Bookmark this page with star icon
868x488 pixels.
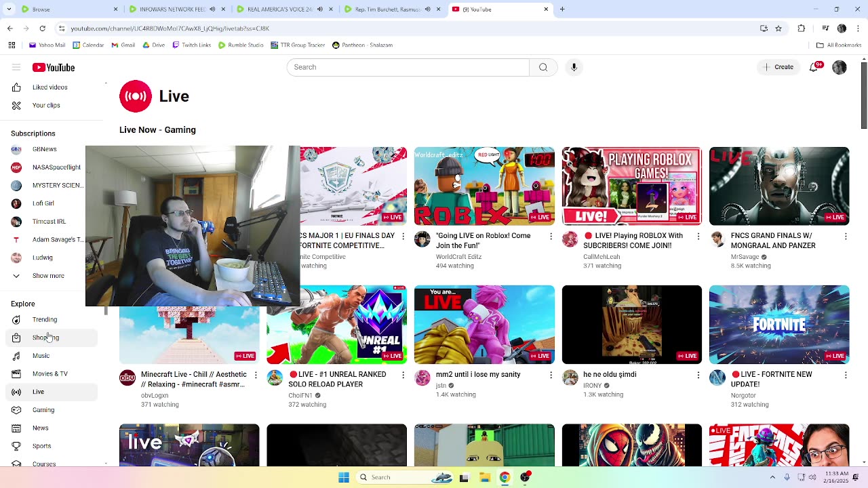pyautogui.click(x=778, y=28)
